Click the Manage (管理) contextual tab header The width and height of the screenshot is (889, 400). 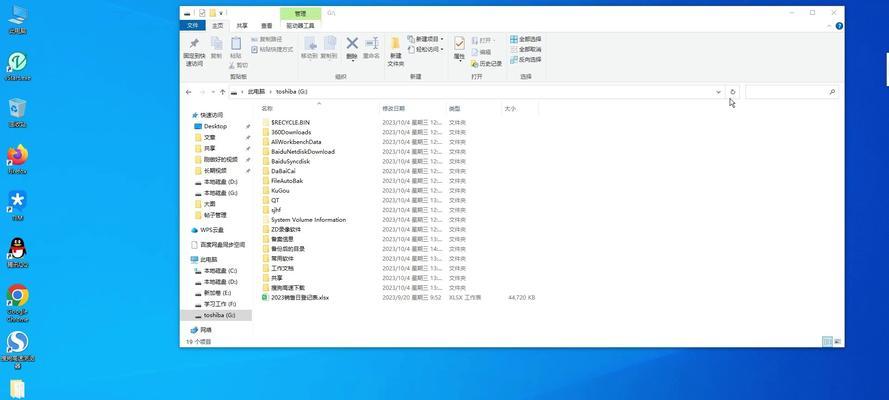(300, 14)
